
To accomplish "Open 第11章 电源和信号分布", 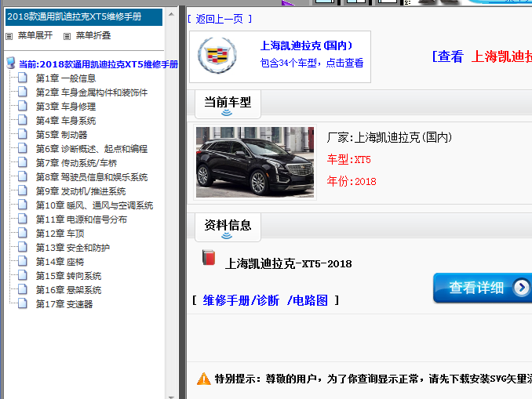I will click(82, 219).
